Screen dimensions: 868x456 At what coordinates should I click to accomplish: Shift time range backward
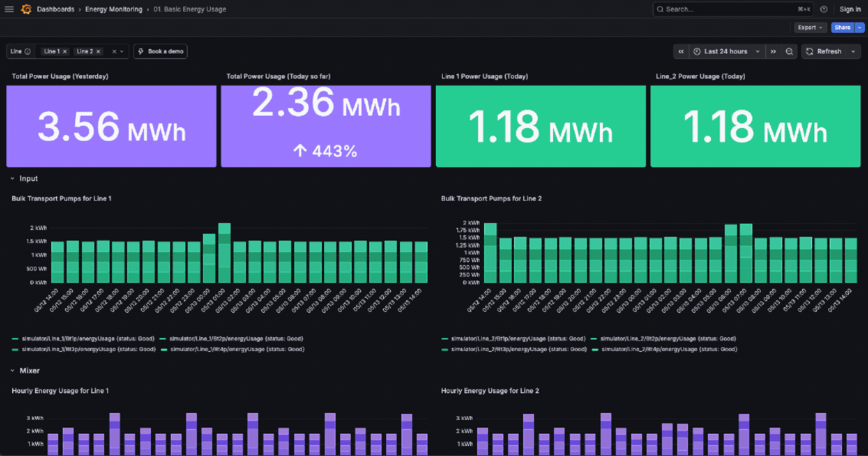681,51
